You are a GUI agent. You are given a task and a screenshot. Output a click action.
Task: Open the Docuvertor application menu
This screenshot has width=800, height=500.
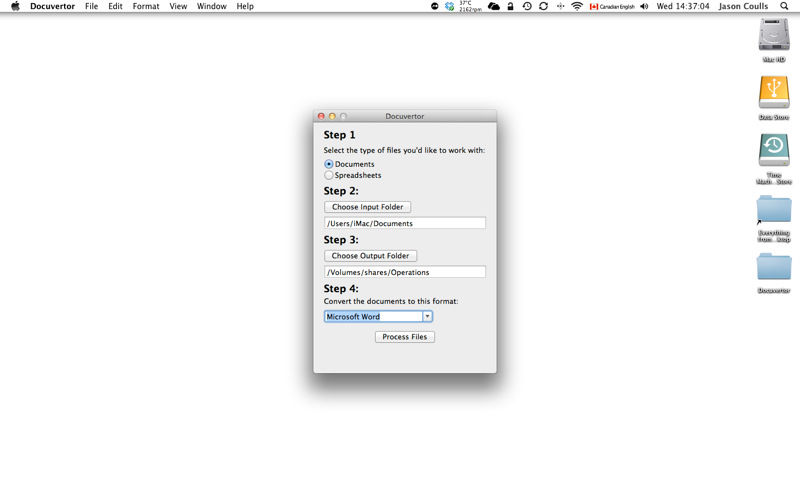53,6
